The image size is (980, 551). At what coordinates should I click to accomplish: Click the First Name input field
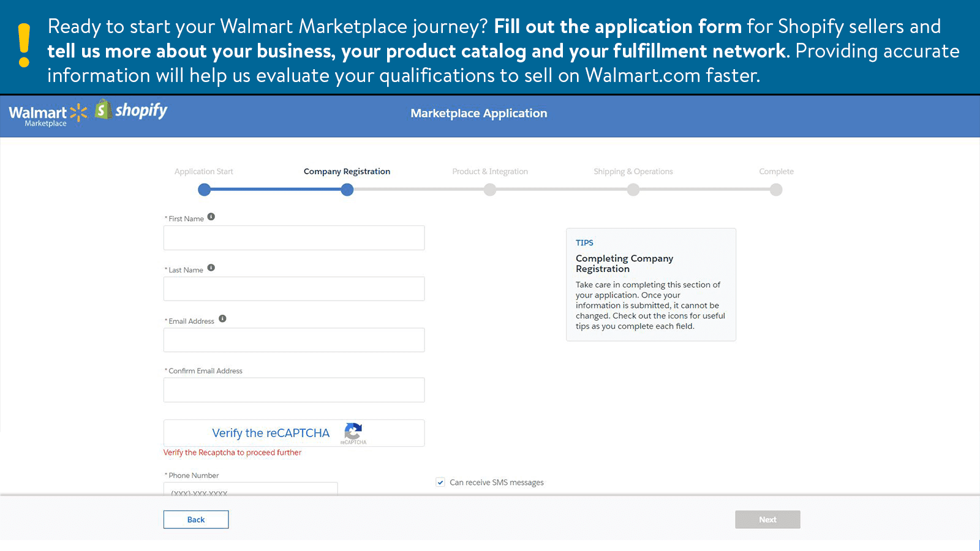pos(294,238)
